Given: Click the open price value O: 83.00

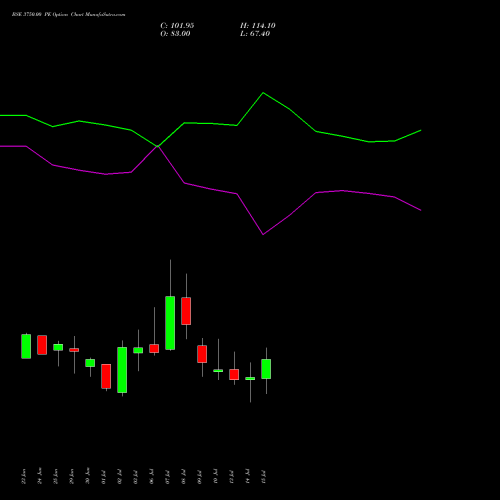Looking at the screenshot, I should 175,34.
